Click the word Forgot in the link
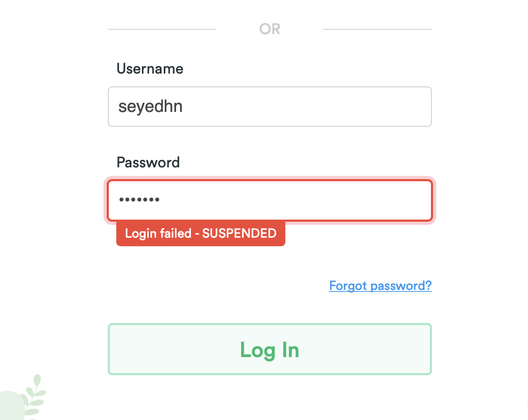 point(348,286)
